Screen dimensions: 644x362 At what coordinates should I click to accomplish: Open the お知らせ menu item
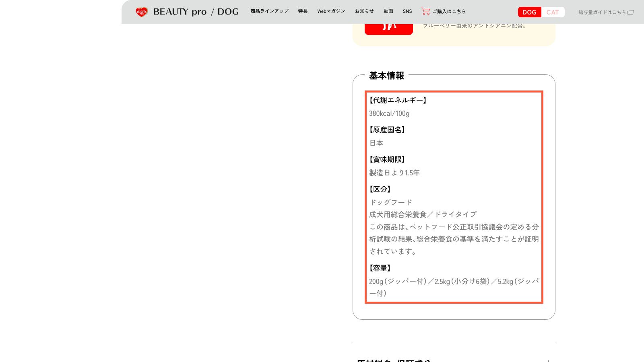click(x=364, y=11)
